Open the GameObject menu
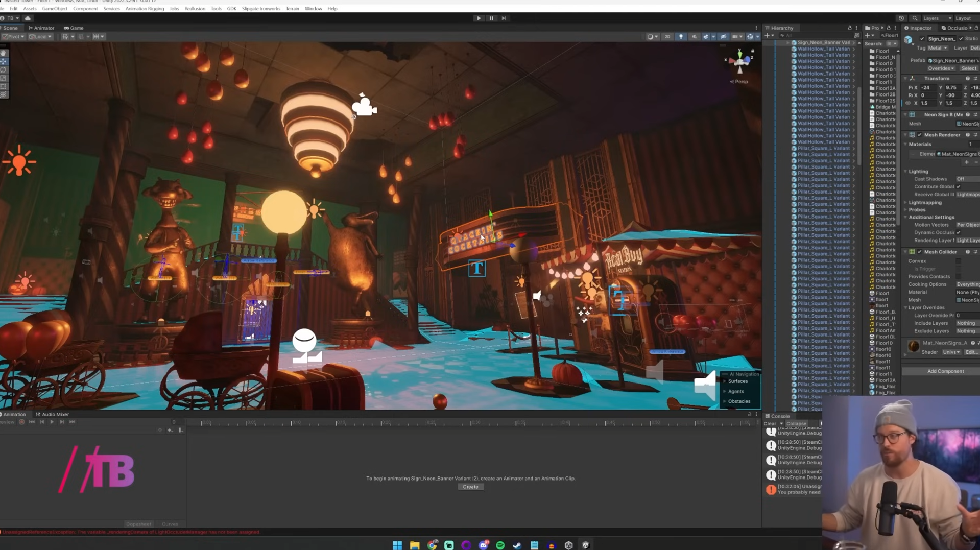This screenshot has height=550, width=980. (x=55, y=9)
